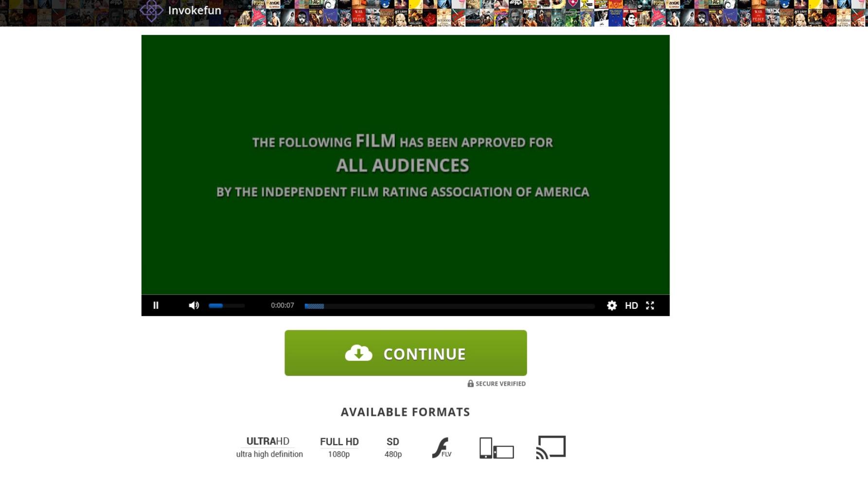Select the mobile and tablet devices icon
Screen dimensions: 868x483
tap(496, 448)
